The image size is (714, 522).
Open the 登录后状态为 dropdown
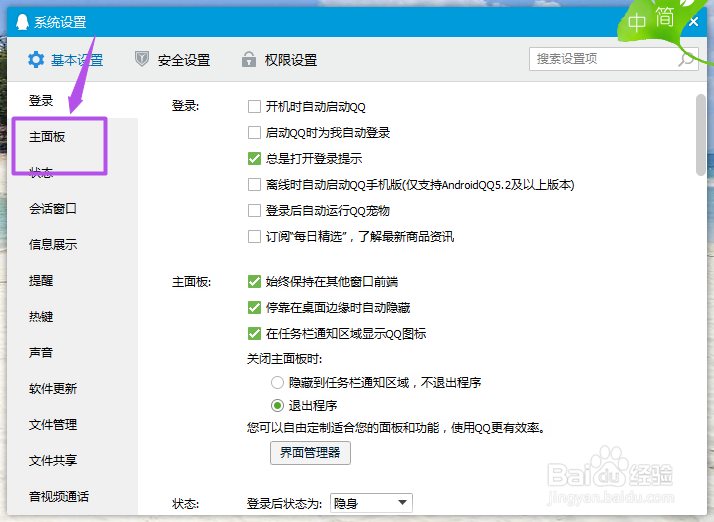(x=371, y=503)
